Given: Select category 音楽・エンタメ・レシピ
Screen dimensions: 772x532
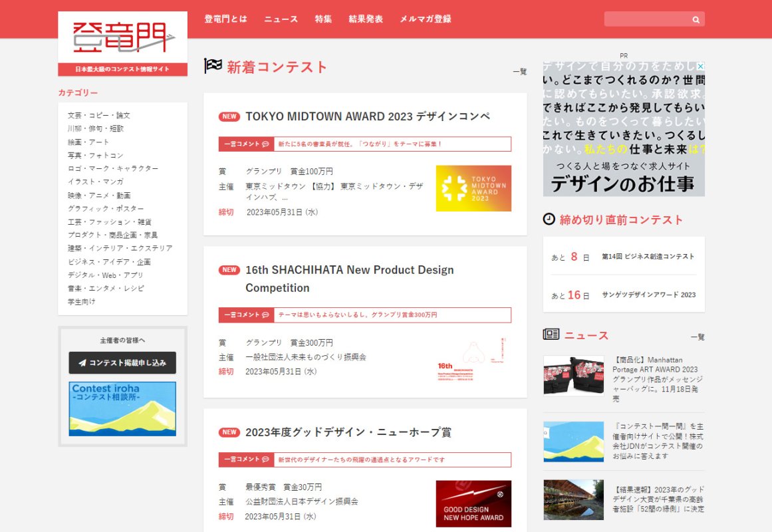Looking at the screenshot, I should (x=106, y=288).
